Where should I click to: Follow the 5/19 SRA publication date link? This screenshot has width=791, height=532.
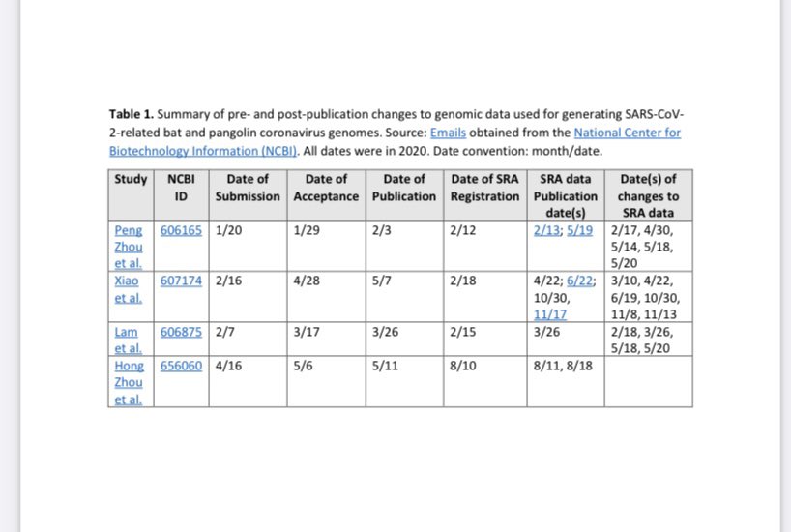pos(580,232)
